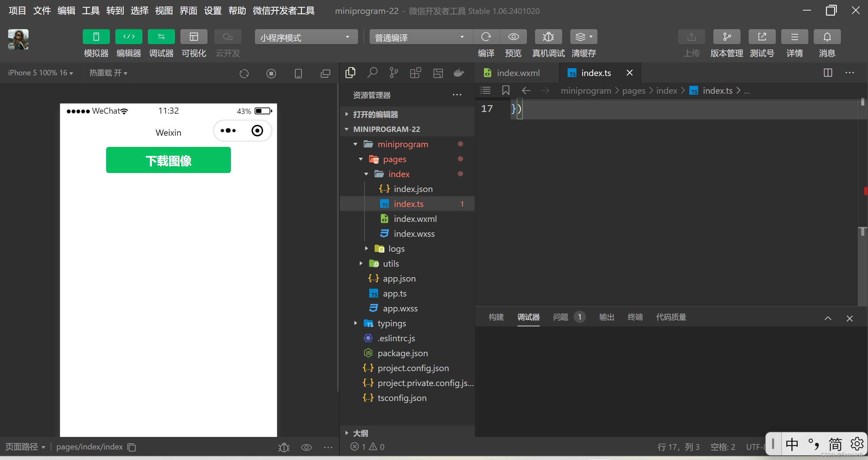Click the green 下载图像 button
Image resolution: width=868 pixels, height=460 pixels.
pos(168,160)
